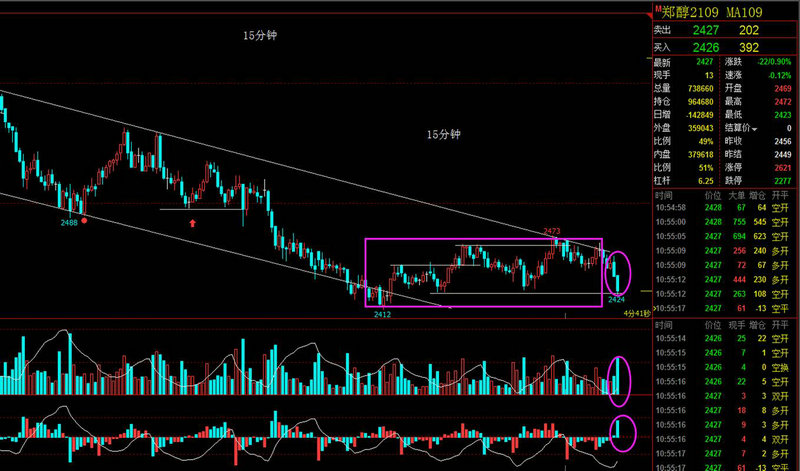Click the red dot marker near 2468

tap(84, 220)
